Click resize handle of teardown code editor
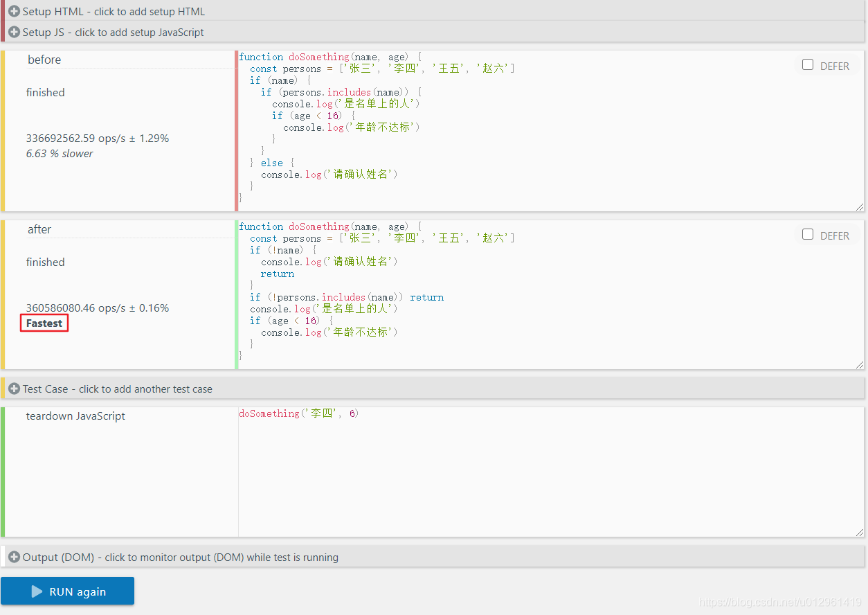 click(860, 532)
